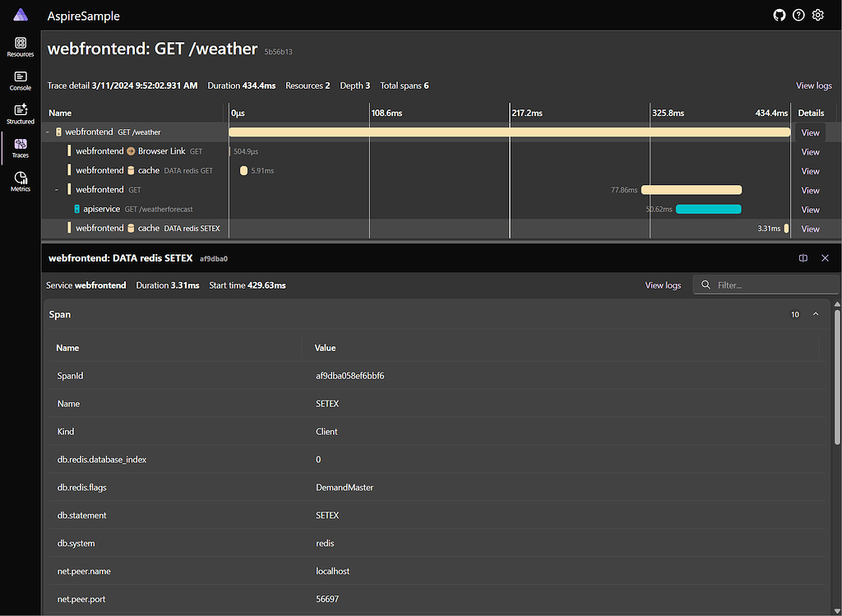The height and width of the screenshot is (616, 842).
Task: Open the Console view in the sidebar
Action: (20, 79)
